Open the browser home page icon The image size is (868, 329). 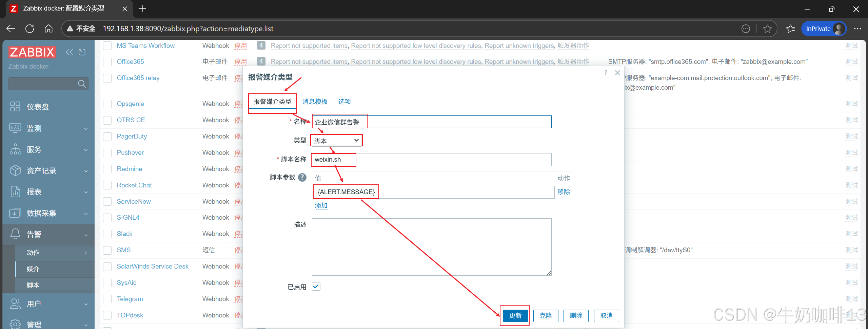click(x=49, y=29)
